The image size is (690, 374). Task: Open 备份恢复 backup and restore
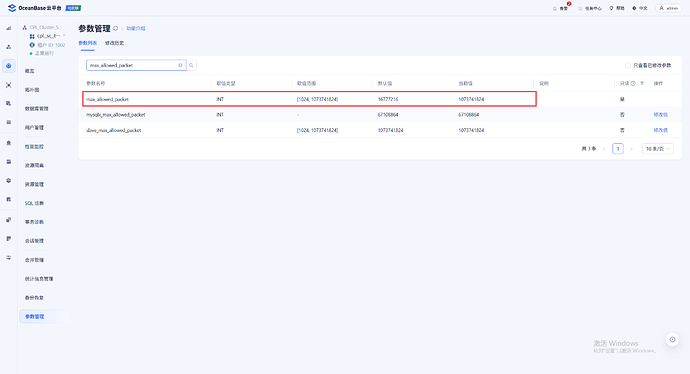pos(34,298)
